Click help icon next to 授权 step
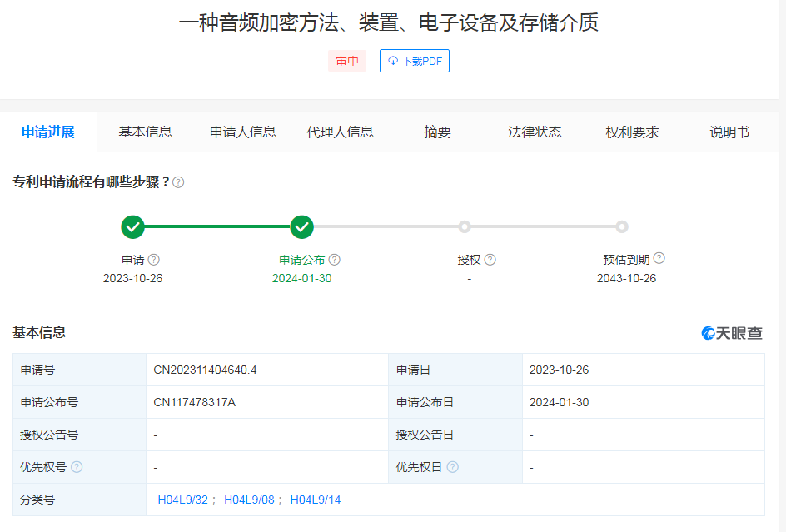Screen dimensions: 786x532 [490, 259]
